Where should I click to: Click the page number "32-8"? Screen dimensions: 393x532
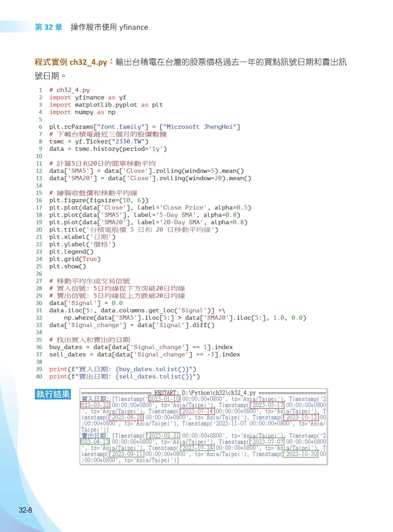click(x=26, y=510)
